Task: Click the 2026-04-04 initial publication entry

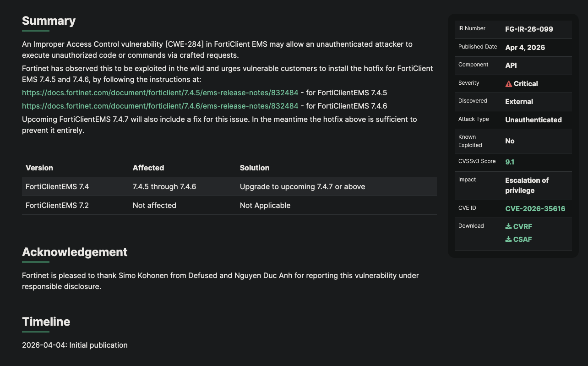Action: 75,345
